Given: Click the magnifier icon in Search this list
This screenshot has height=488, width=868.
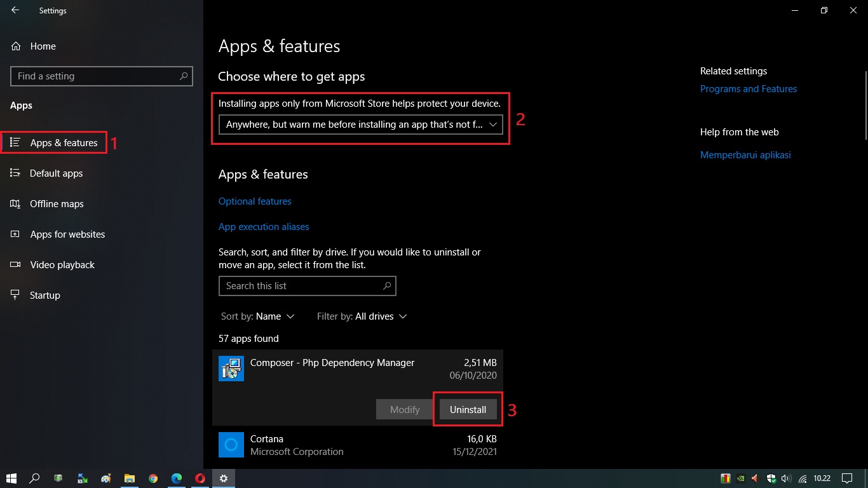Looking at the screenshot, I should click(387, 286).
